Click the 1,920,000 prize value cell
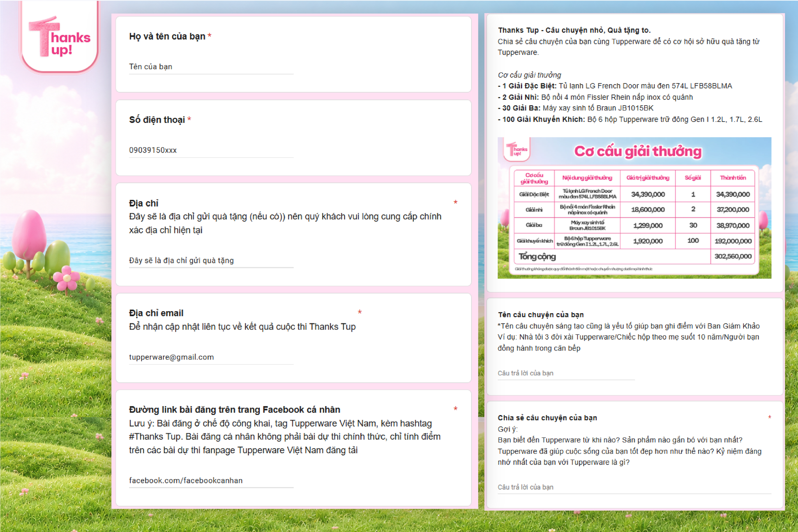This screenshot has width=798, height=532. point(648,241)
